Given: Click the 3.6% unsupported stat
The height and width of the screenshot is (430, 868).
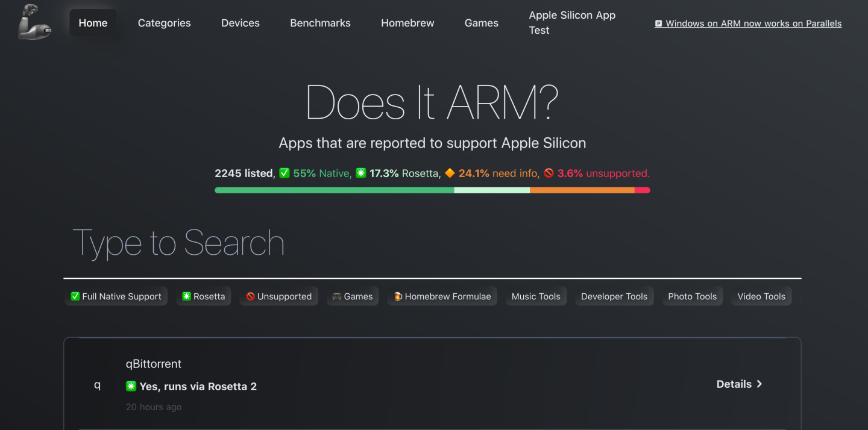Looking at the screenshot, I should (x=603, y=173).
